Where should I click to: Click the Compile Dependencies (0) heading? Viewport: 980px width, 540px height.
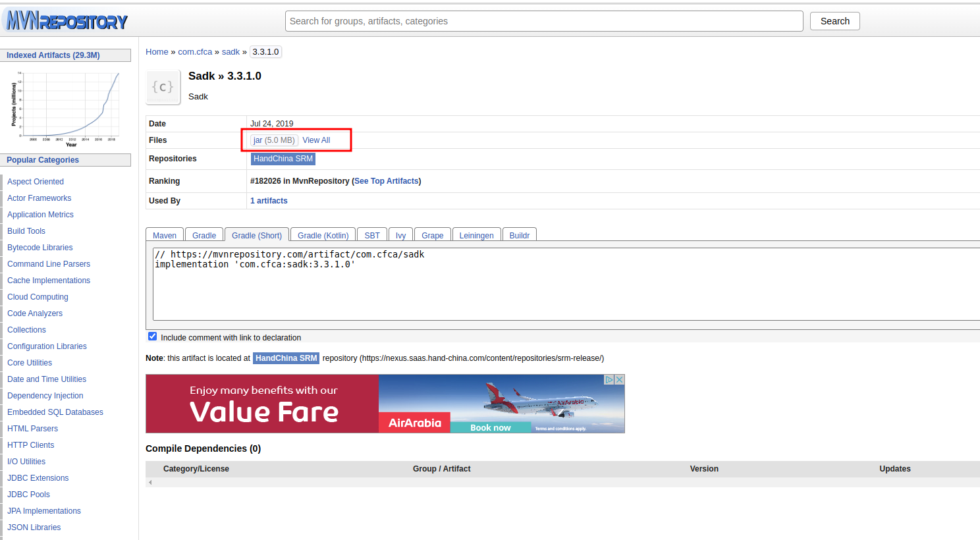[203, 448]
